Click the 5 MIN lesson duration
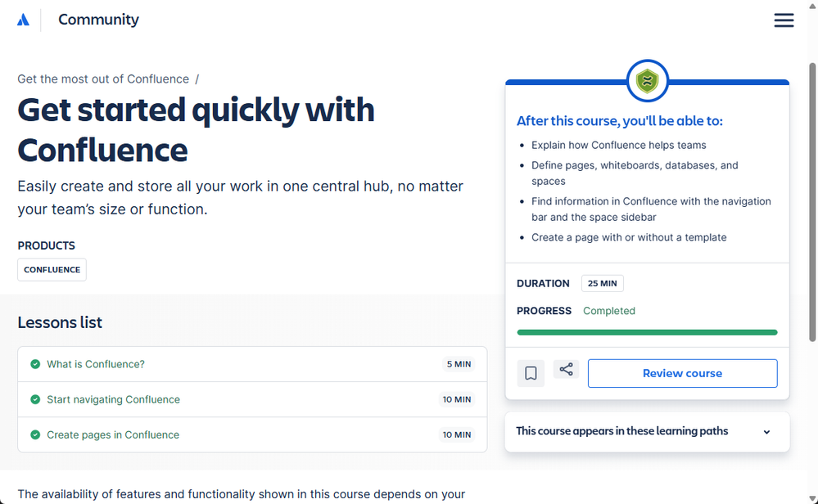 pyautogui.click(x=459, y=364)
